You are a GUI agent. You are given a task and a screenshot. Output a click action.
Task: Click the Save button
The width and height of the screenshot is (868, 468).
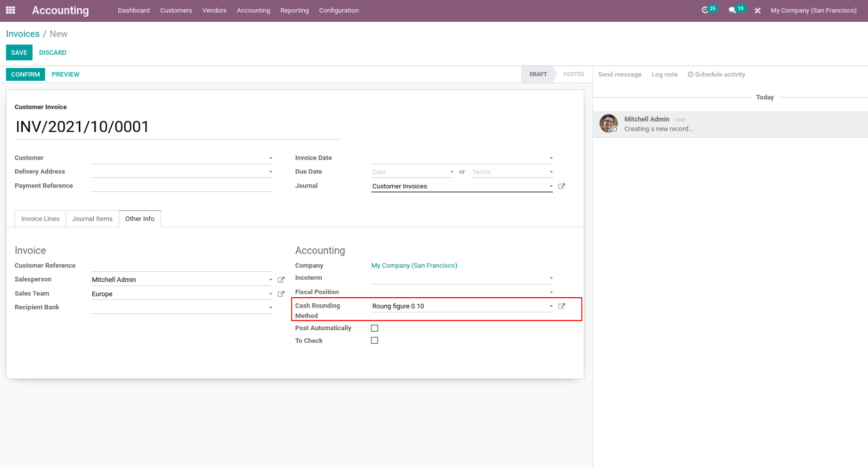point(19,53)
